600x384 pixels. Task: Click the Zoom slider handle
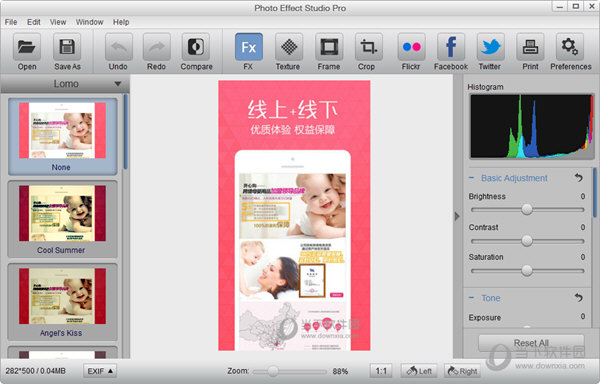273,371
